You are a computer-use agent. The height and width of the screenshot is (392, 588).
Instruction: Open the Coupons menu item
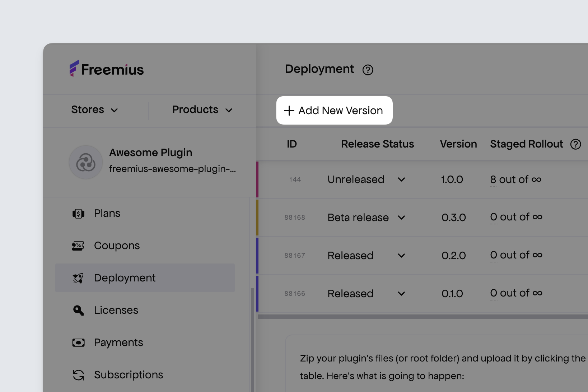pos(145,246)
